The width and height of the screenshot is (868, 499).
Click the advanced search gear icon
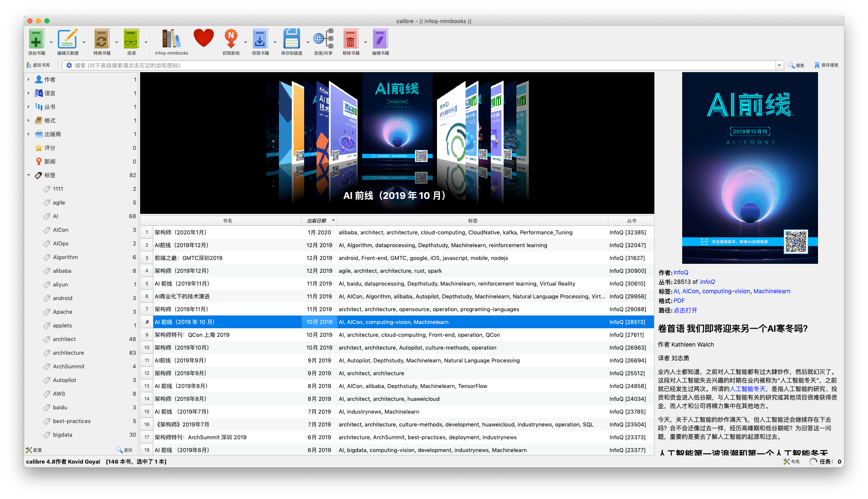(69, 65)
